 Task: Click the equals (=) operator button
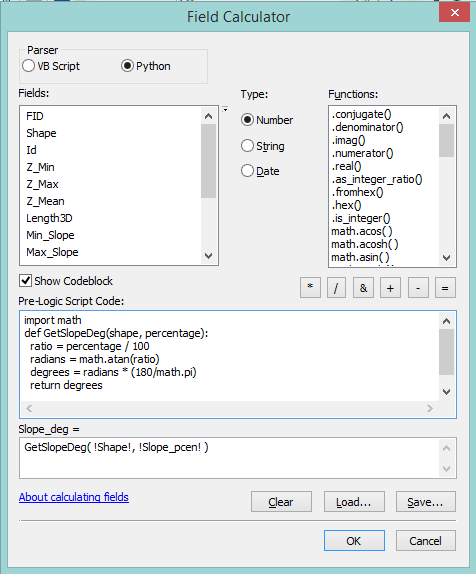445,288
